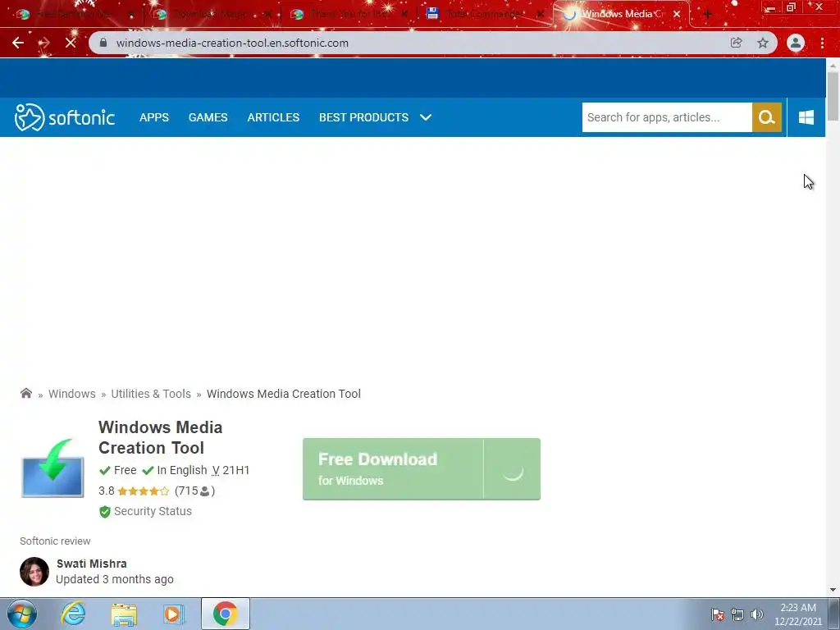The width and height of the screenshot is (840, 630).
Task: Open the ARTICLES menu
Action: (x=273, y=117)
